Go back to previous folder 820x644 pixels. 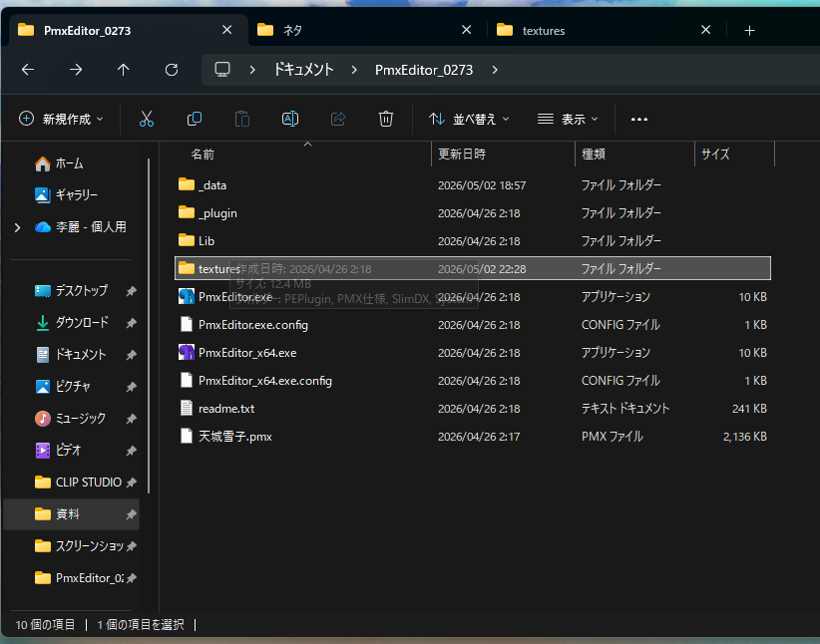pyautogui.click(x=28, y=70)
